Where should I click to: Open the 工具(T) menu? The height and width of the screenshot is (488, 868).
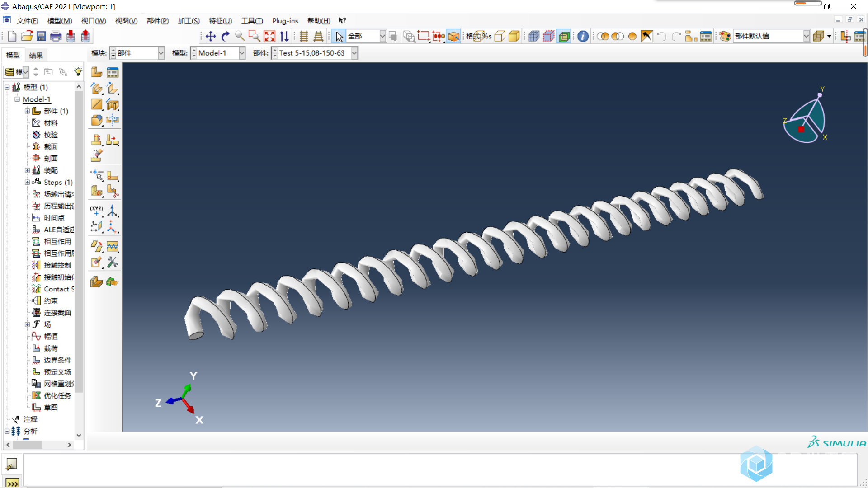pyautogui.click(x=252, y=21)
